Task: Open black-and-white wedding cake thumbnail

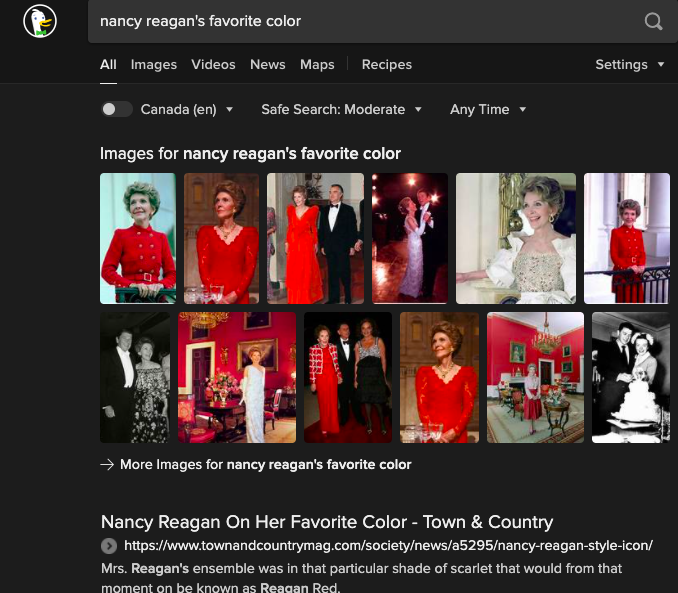Action: [631, 378]
